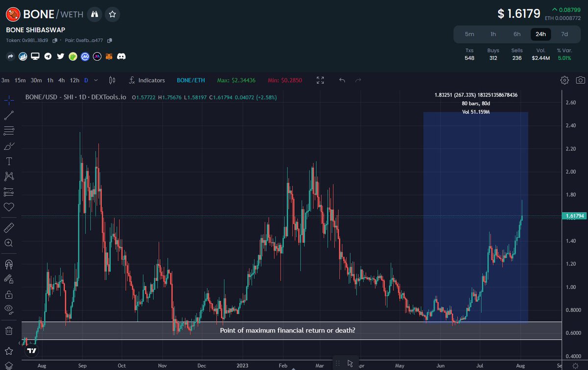Click the Min: $0.2850 label

point(285,80)
